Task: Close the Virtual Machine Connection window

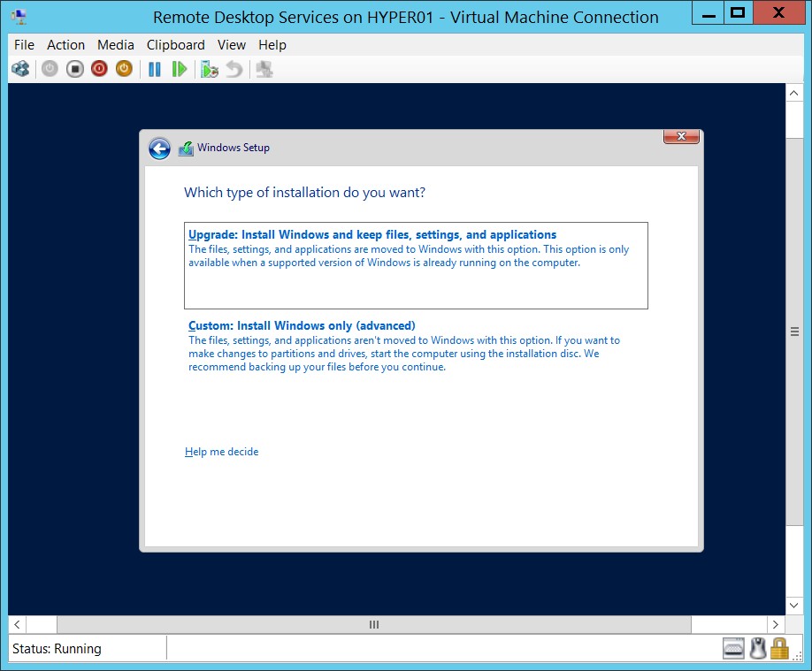Action: point(778,13)
